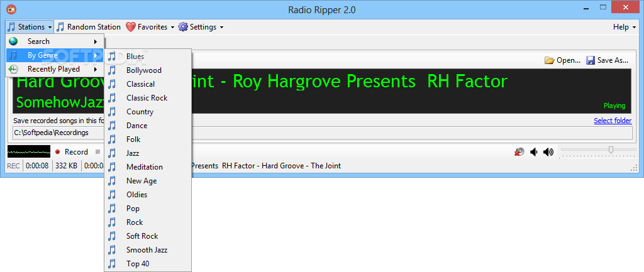
Task: Pick the Dance genre
Action: 148,126
